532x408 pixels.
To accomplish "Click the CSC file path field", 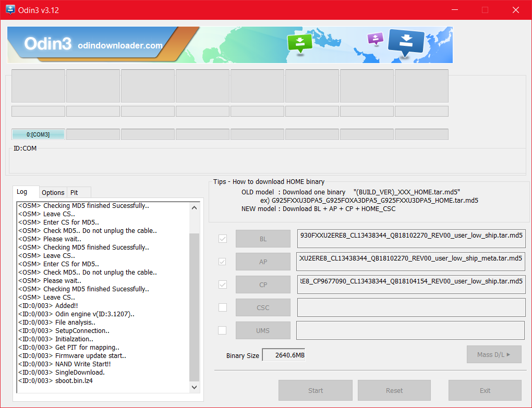I will 411,307.
